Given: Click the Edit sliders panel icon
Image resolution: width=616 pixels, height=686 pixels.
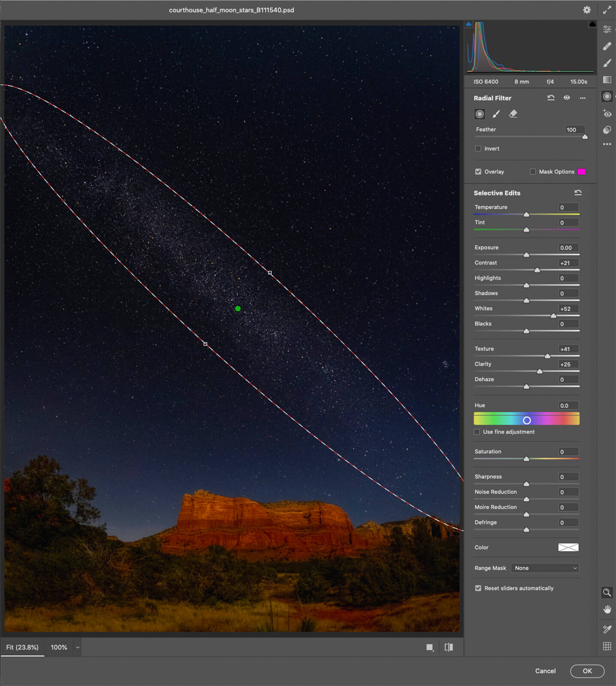Looking at the screenshot, I should tap(607, 29).
